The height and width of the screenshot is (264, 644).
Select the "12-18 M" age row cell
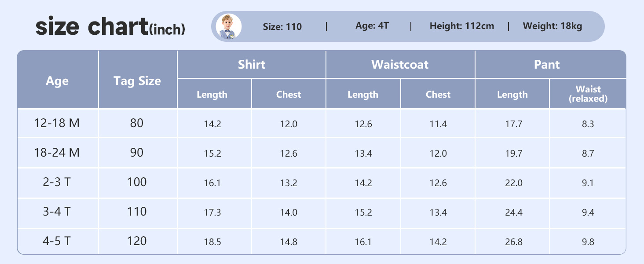click(x=57, y=124)
